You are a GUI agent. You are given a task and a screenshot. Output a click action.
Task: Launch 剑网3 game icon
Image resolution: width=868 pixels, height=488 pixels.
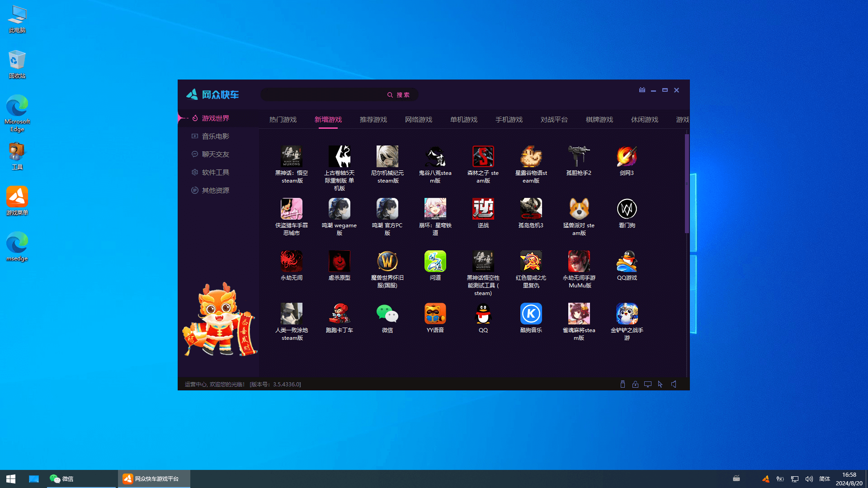tap(627, 156)
